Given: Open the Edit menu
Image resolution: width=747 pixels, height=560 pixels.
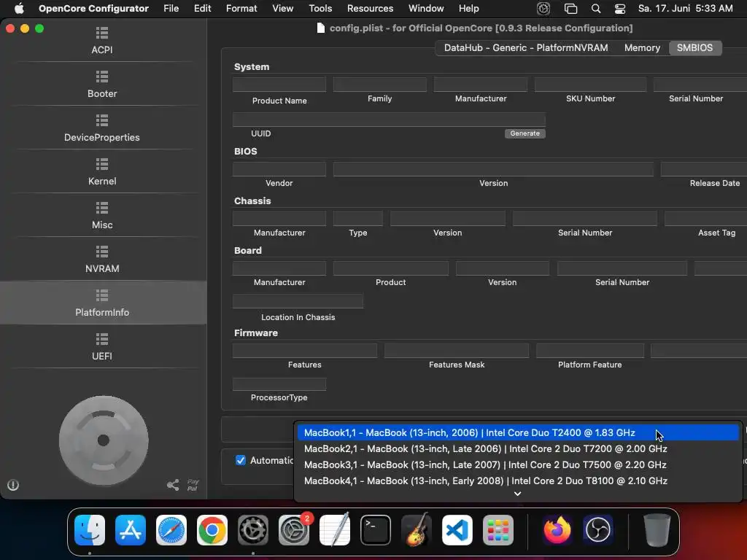Looking at the screenshot, I should pos(203,8).
